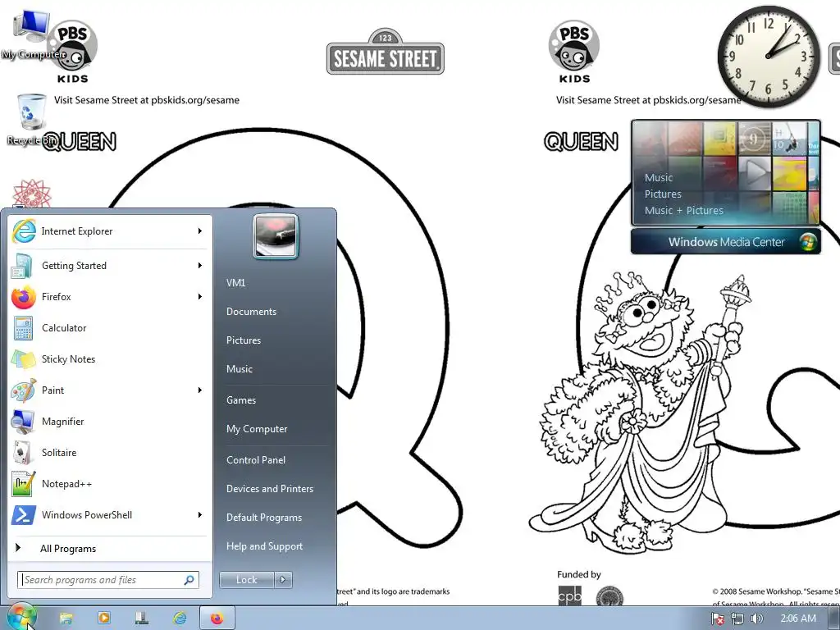Screen dimensions: 840x630
Task: Open shutdown options arrow beside Lock
Action: coord(283,580)
